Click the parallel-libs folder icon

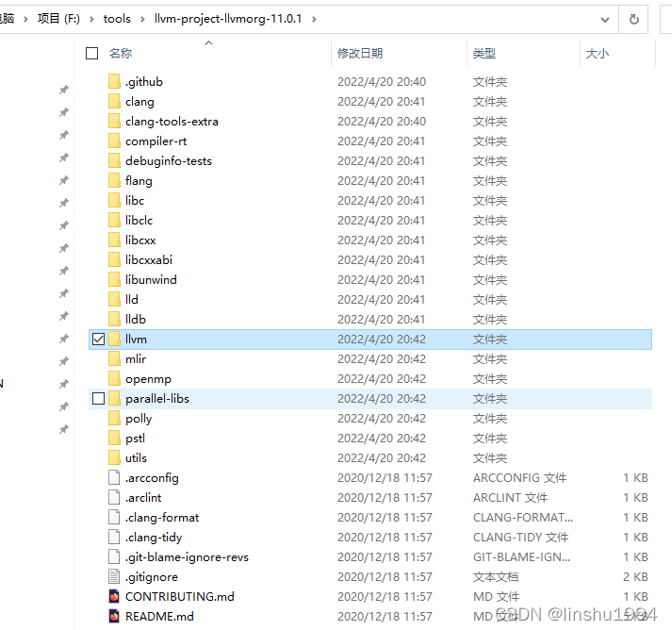point(114,398)
